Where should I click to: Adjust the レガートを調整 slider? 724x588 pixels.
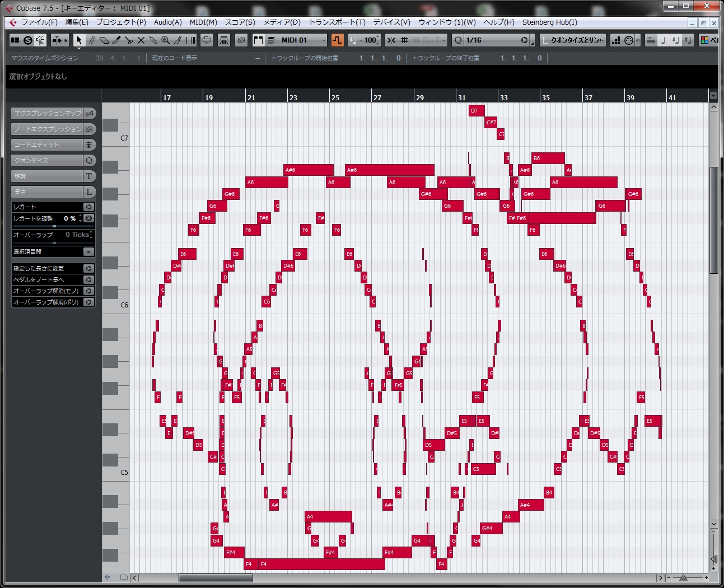point(54,226)
